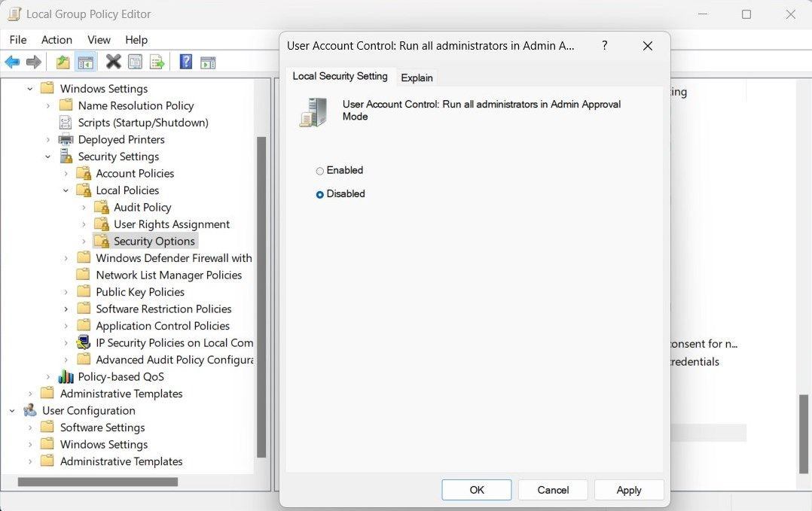Open Help using the blue question mark icon
Viewport: 812px width, 511px height.
(185, 61)
